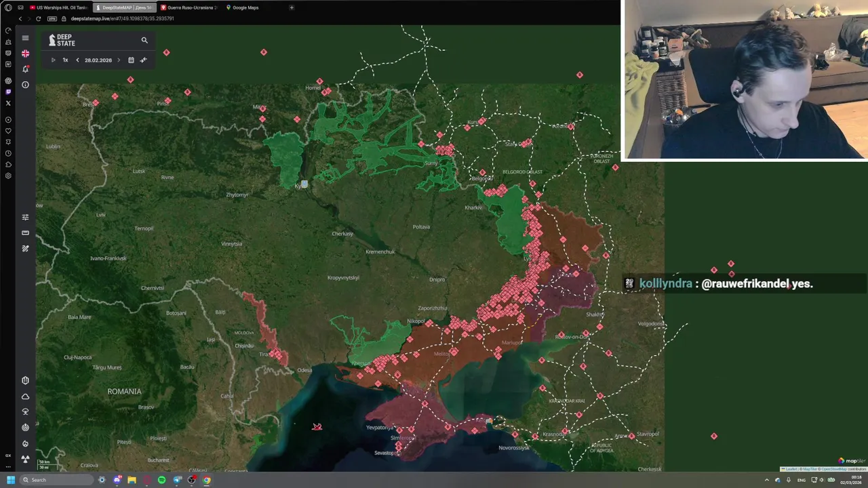The height and width of the screenshot is (488, 868).
Task: Show hidden system tray icons
Action: [767, 480]
